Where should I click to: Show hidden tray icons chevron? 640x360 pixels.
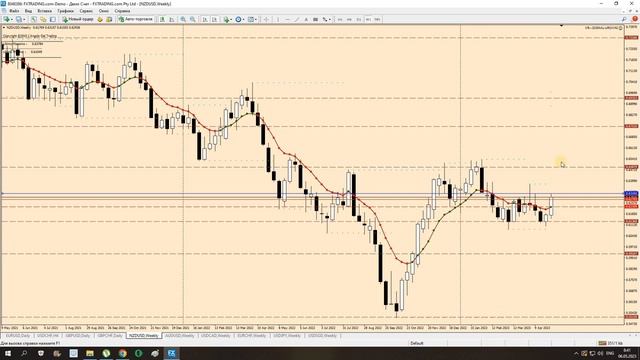(576, 353)
